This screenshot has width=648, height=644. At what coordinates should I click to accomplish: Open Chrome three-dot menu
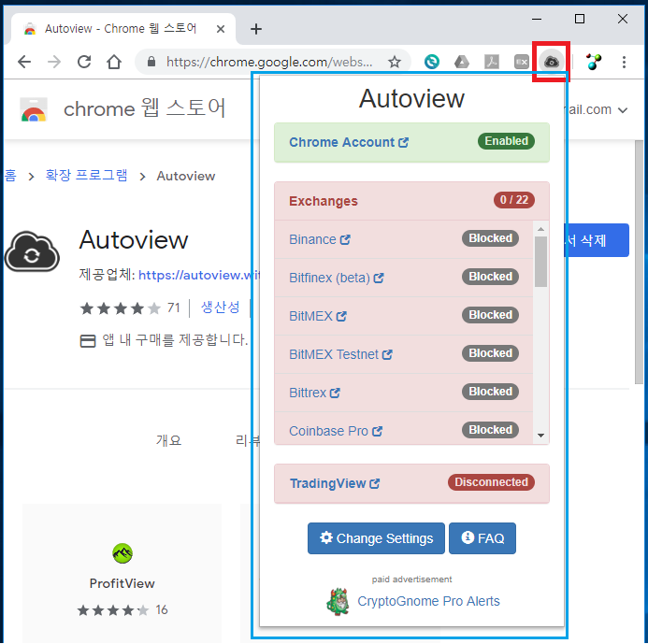624,62
